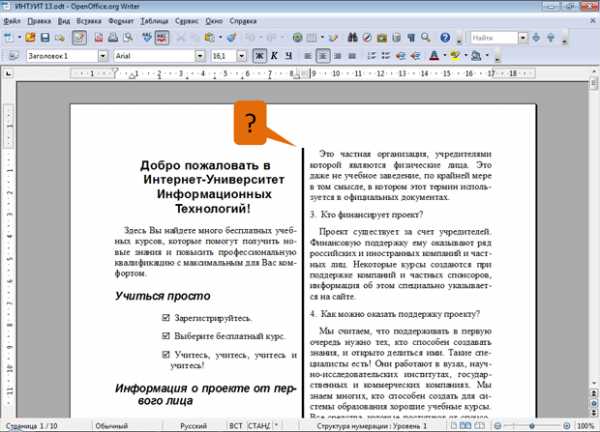This screenshot has width=600, height=432.
Task: Center the text alignment
Action: [323, 56]
